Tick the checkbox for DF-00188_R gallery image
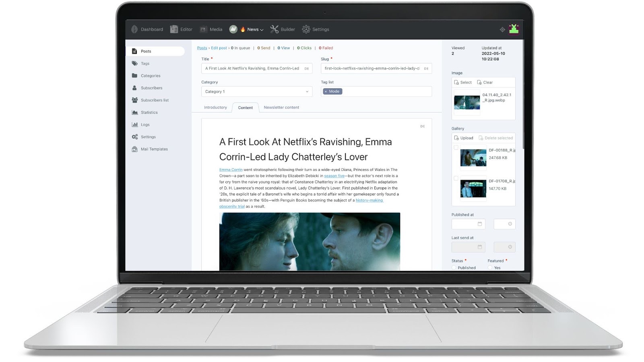Screen dimensions: 644x362 point(456,148)
